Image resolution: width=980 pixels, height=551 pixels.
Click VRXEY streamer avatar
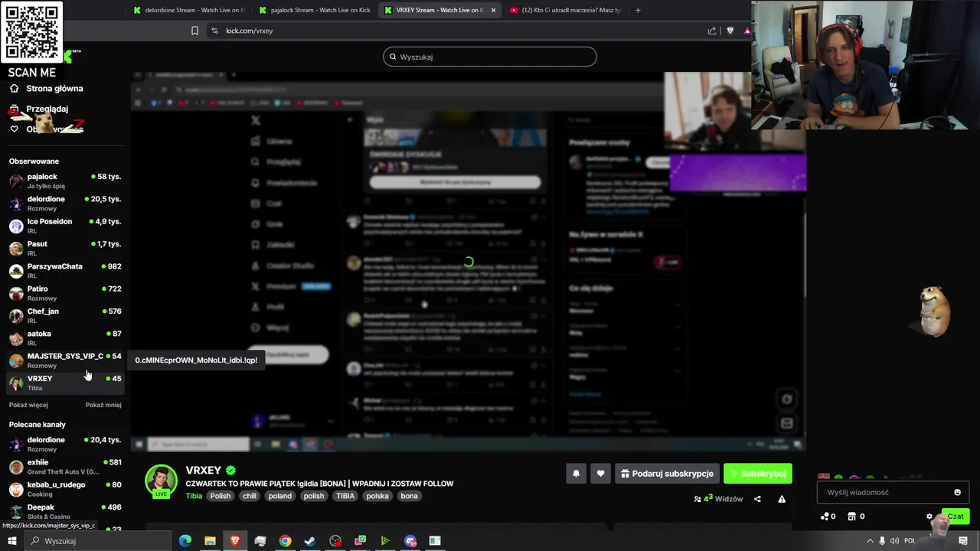click(161, 481)
